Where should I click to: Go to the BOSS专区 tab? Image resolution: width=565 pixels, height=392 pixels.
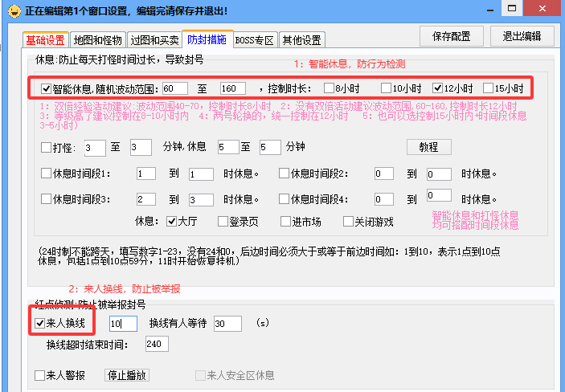tap(255, 40)
